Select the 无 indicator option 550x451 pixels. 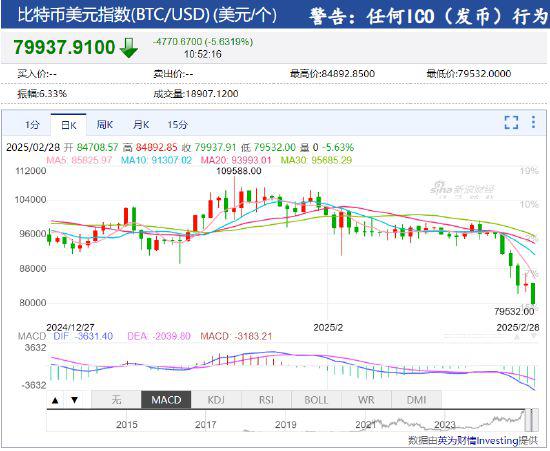116,400
